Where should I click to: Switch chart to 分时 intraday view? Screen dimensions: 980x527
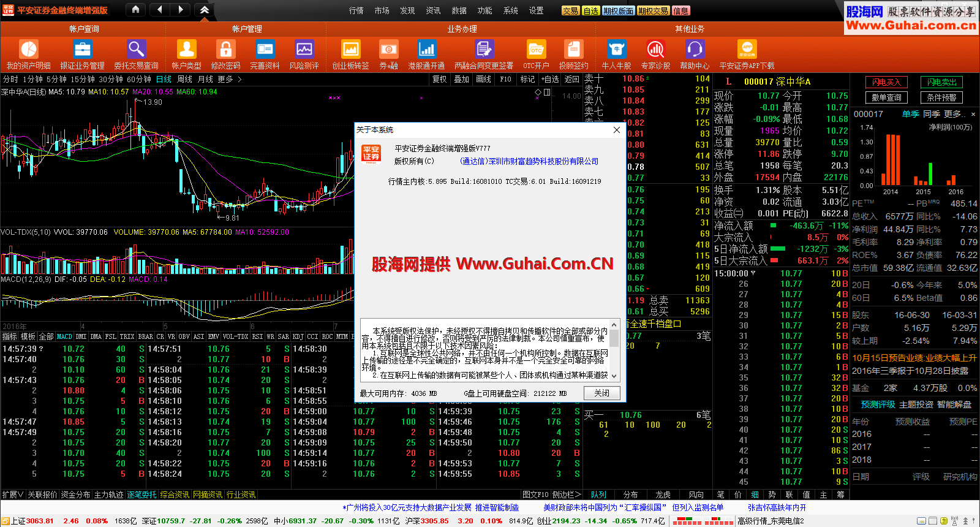pyautogui.click(x=10, y=79)
